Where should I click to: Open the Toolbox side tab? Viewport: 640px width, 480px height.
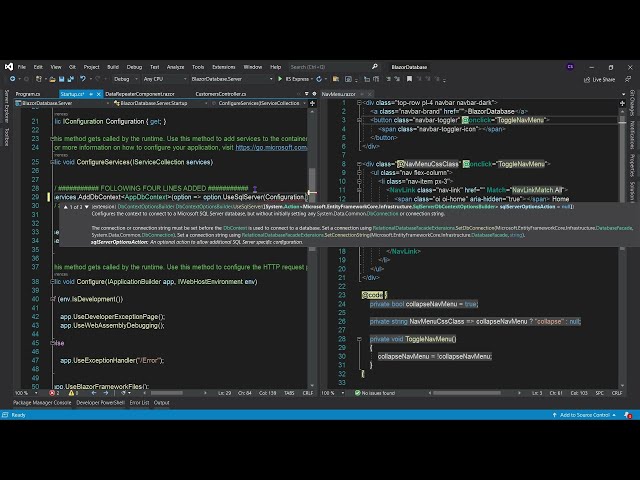click(6, 137)
